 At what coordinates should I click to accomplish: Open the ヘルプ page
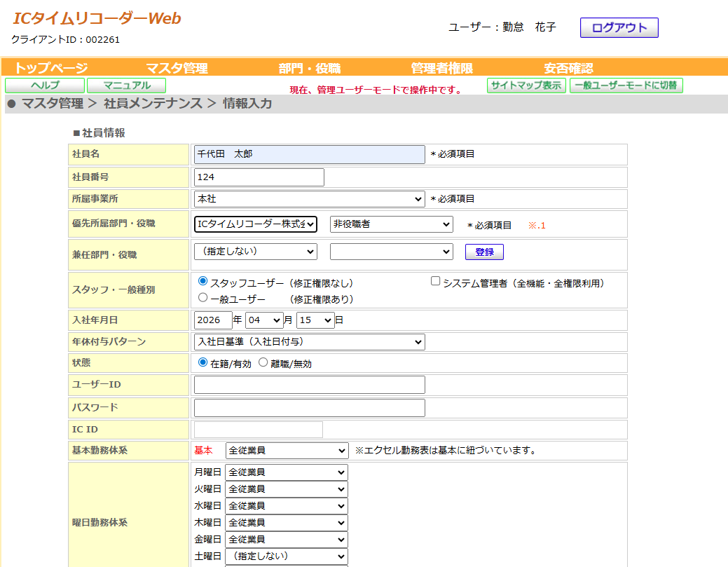[45, 86]
